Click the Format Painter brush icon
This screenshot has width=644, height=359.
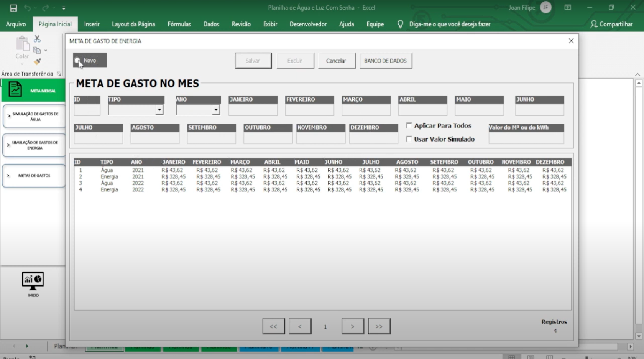click(x=37, y=61)
